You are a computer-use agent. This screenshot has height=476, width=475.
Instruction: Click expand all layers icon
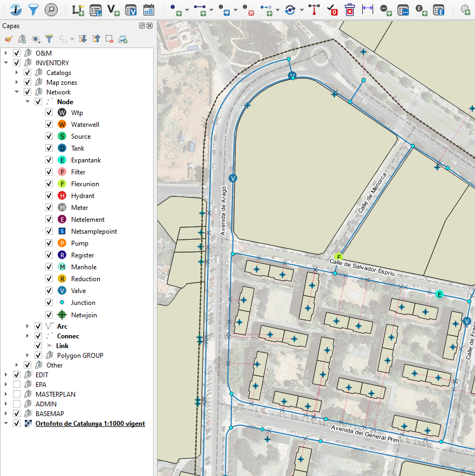click(82, 39)
